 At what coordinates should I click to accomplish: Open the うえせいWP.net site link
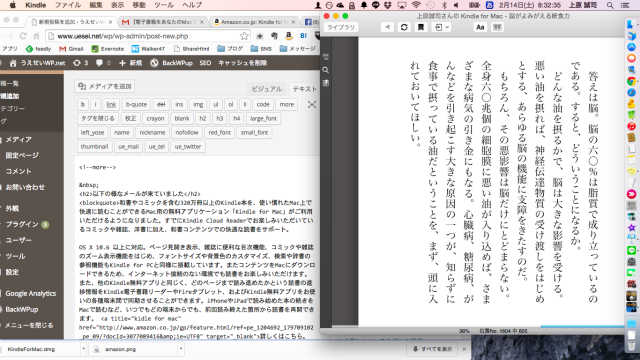pos(38,63)
